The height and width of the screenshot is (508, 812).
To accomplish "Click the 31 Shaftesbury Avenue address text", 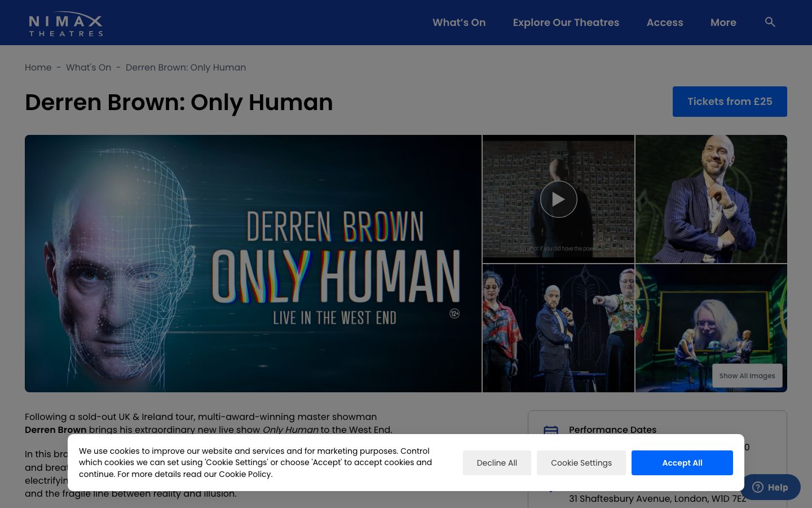I will [657, 498].
